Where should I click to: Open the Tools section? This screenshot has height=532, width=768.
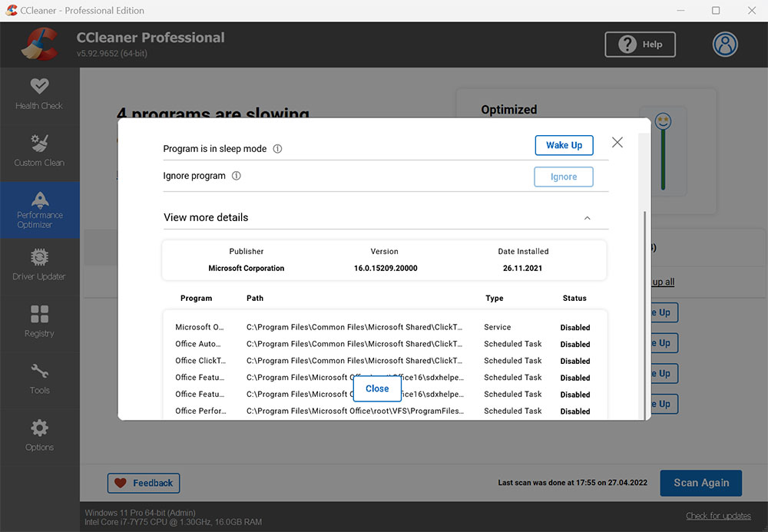point(39,379)
